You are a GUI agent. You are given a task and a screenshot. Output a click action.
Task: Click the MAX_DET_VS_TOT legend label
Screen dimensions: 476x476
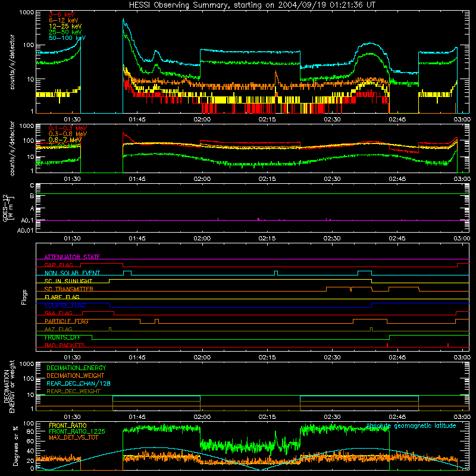coord(74,437)
